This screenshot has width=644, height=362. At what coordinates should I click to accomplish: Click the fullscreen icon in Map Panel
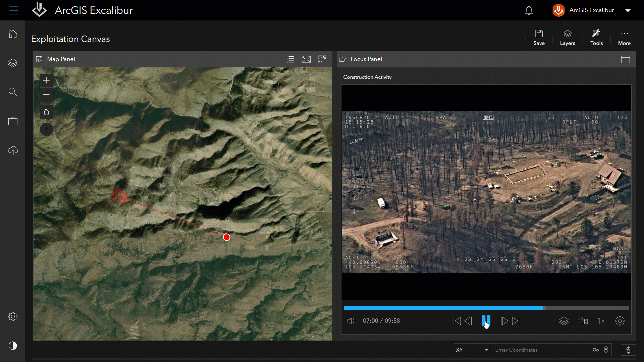coord(306,59)
